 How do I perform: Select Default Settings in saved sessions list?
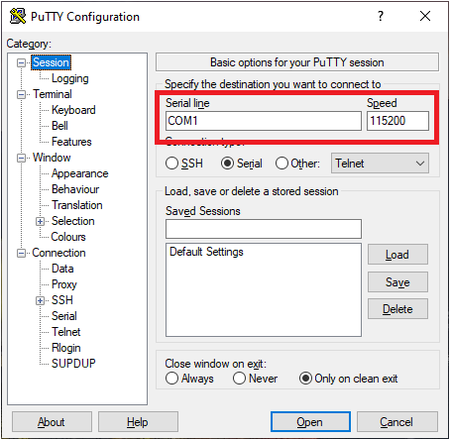click(x=206, y=252)
